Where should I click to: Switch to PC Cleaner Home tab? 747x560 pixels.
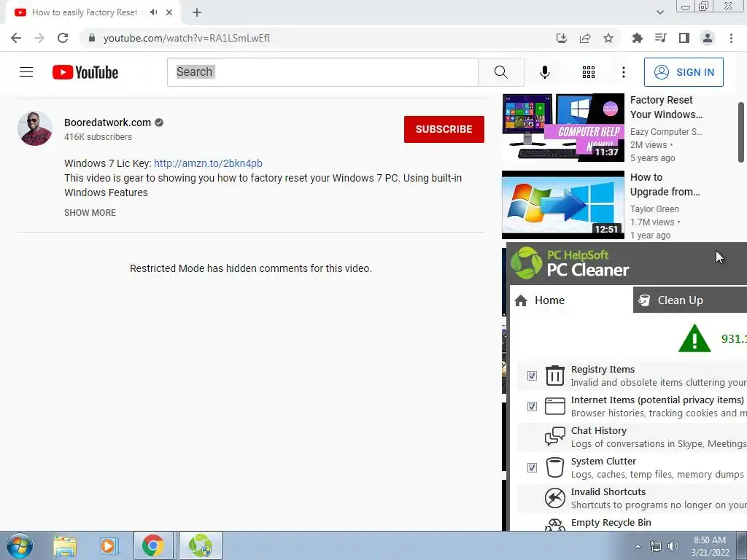click(571, 300)
